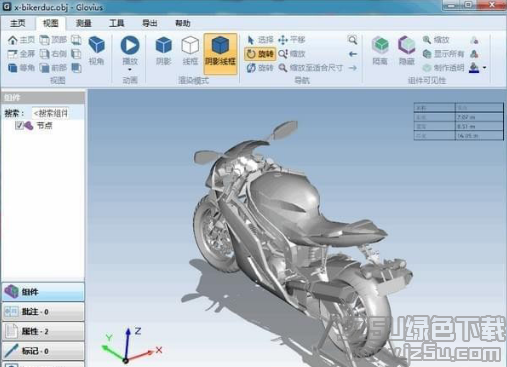Start the 播放 animation playback
The image size is (507, 367).
click(130, 50)
